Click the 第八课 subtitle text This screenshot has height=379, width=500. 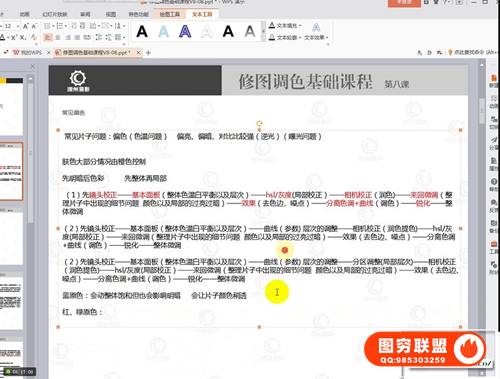coord(397,84)
